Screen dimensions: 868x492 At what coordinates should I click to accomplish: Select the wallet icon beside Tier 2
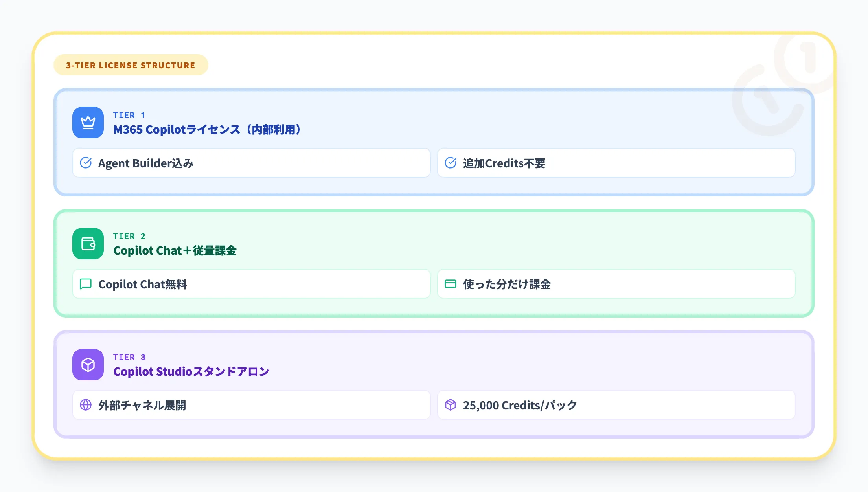(x=87, y=244)
